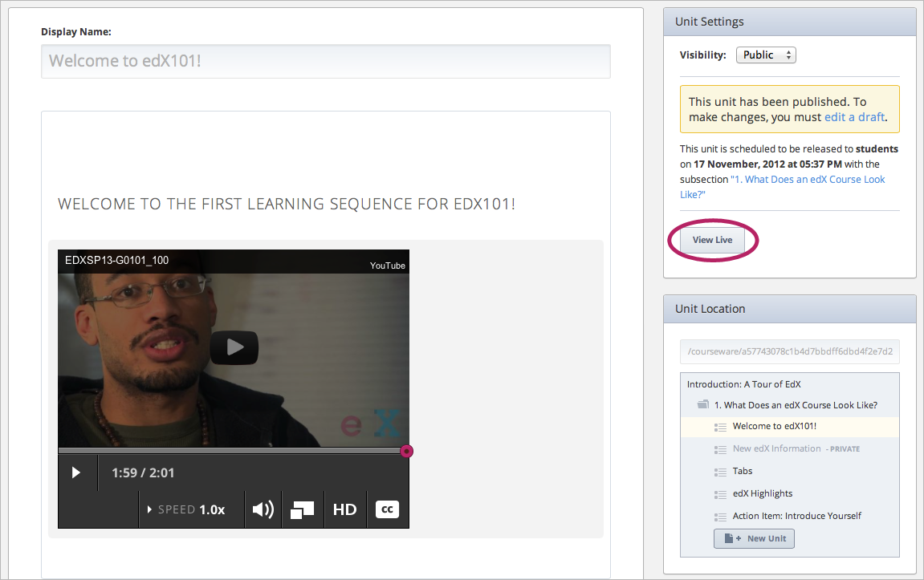Click the video progress slider handle
Viewport: 924px width, 580px height.
pos(406,452)
